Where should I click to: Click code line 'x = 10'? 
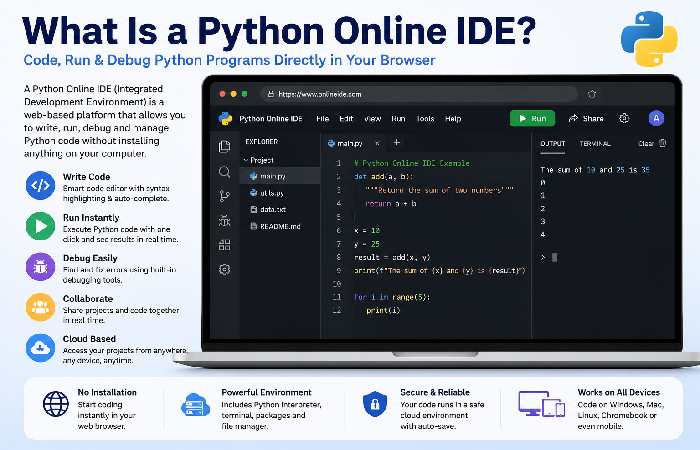coord(367,230)
